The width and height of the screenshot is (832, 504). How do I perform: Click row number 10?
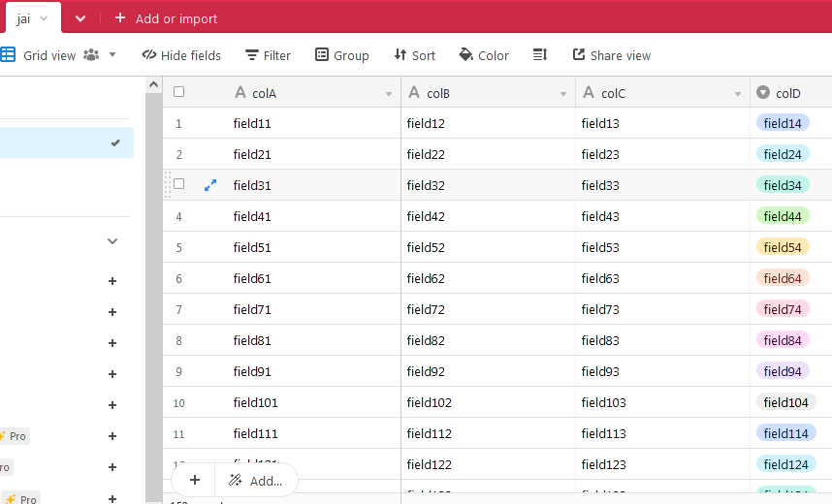pos(178,403)
